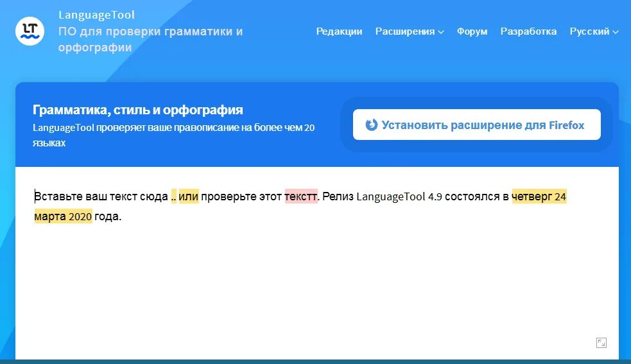Click the highlighted double-dot punctuation

(x=174, y=196)
